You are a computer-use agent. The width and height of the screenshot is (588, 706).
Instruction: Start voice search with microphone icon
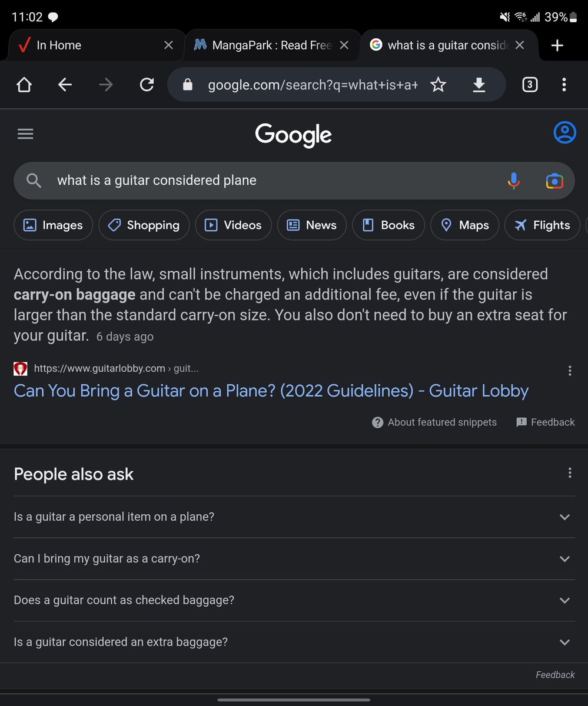tap(514, 181)
